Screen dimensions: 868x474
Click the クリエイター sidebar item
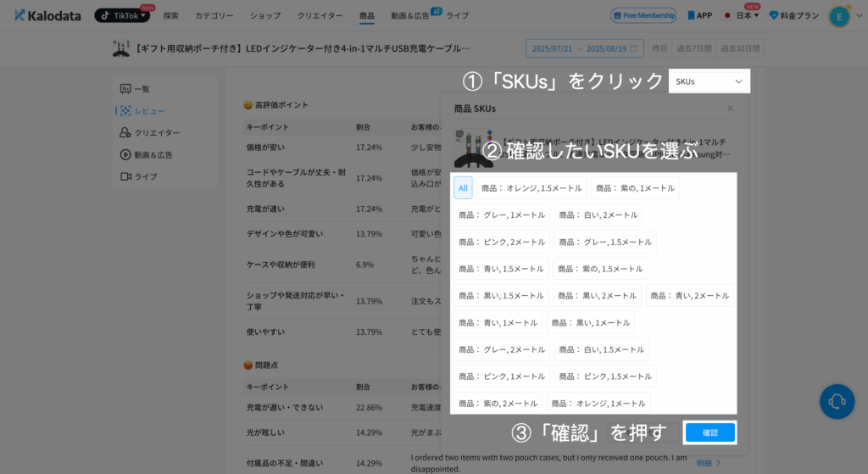pos(165,133)
